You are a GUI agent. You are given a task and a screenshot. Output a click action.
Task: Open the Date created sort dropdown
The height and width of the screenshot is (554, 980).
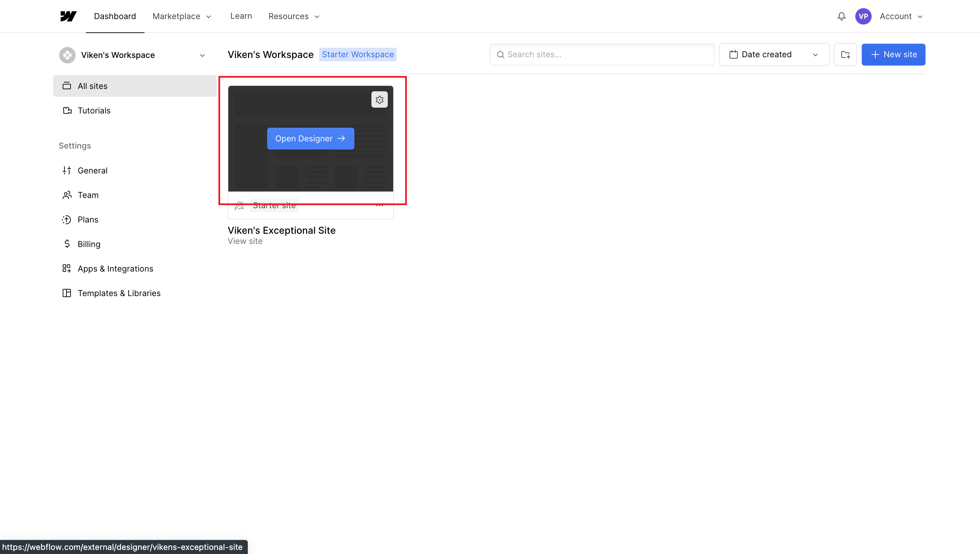(x=774, y=55)
